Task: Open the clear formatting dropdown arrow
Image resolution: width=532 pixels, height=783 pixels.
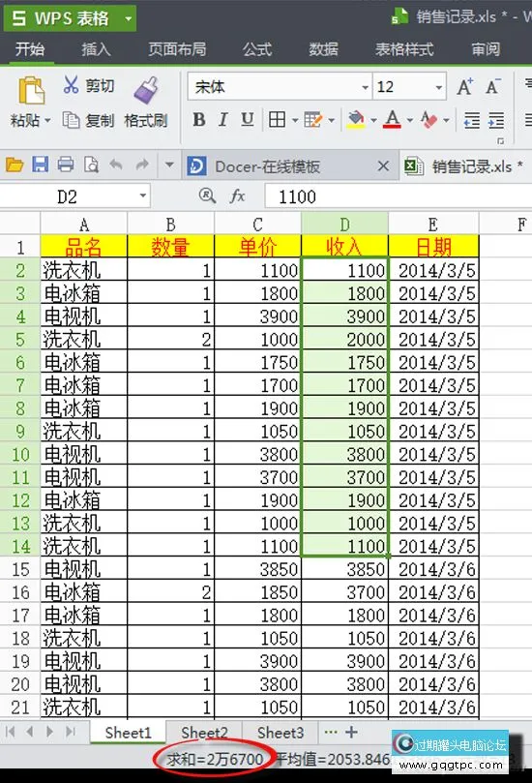Action: (x=446, y=120)
